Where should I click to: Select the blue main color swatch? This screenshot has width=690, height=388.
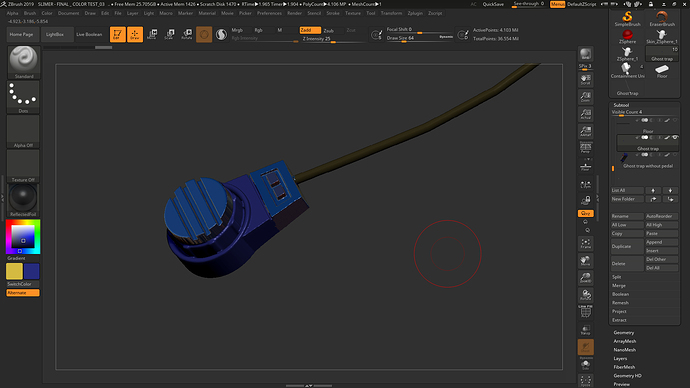click(32, 271)
